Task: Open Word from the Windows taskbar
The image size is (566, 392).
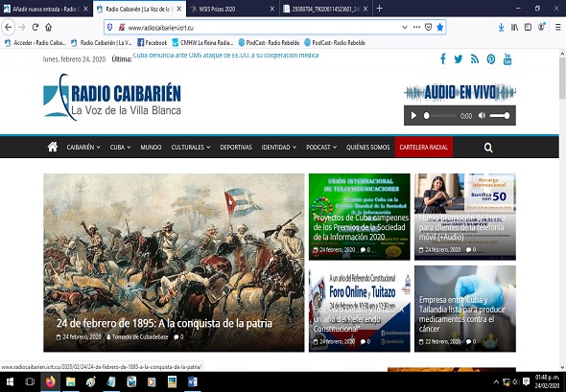Action: pyautogui.click(x=192, y=381)
